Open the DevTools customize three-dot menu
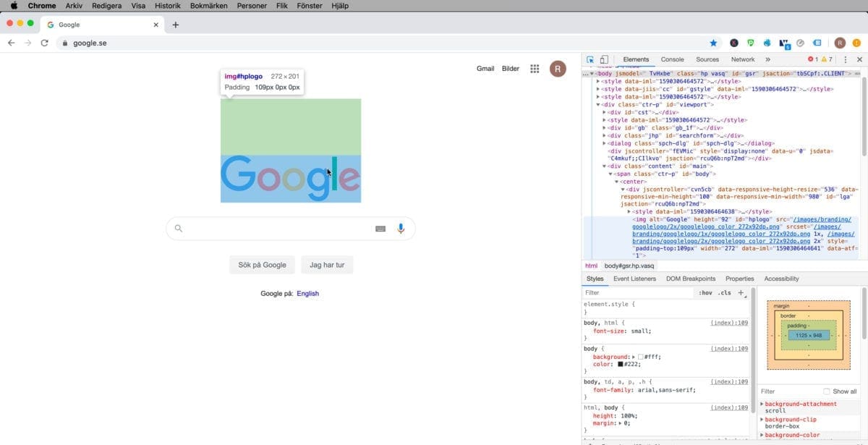868x445 pixels. [846, 59]
